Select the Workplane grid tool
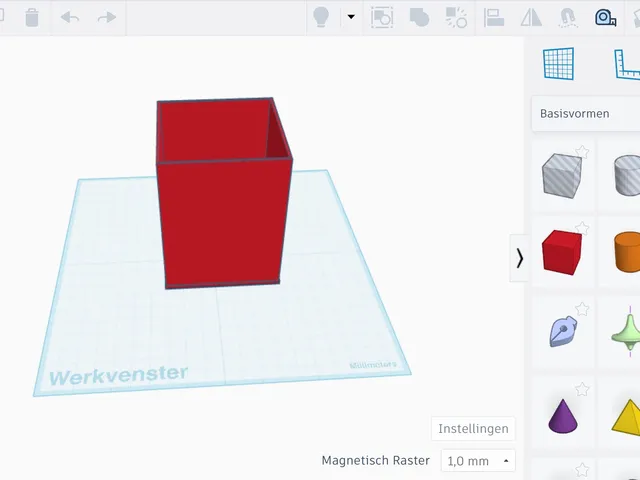Screen dimensions: 640x480 558,64
